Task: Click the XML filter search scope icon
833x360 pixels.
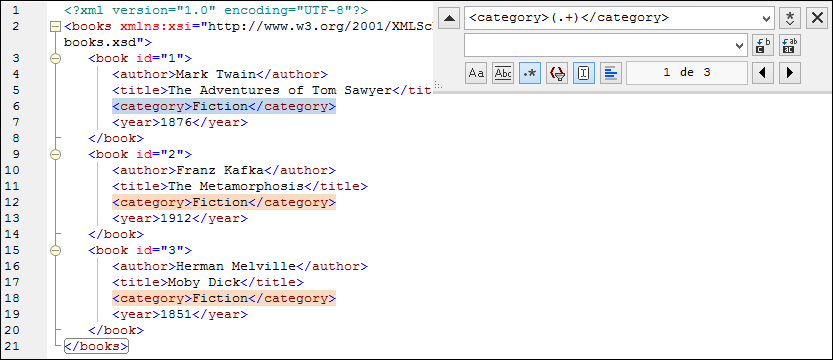Action: [x=557, y=73]
